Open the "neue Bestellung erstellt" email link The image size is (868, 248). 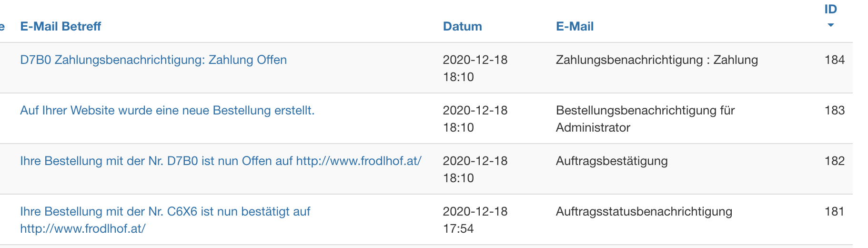167,111
